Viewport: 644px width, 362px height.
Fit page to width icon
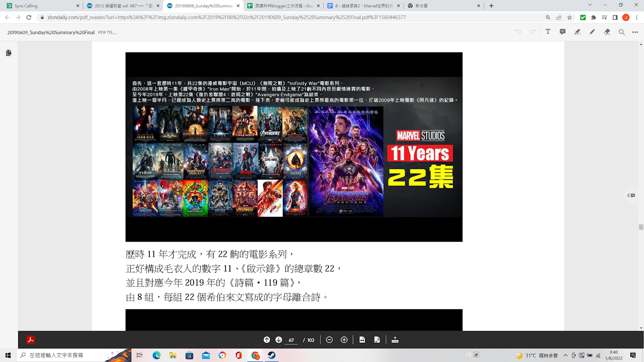(362, 340)
